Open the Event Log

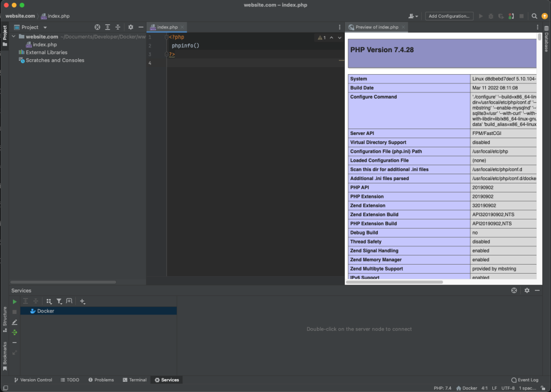point(525,380)
